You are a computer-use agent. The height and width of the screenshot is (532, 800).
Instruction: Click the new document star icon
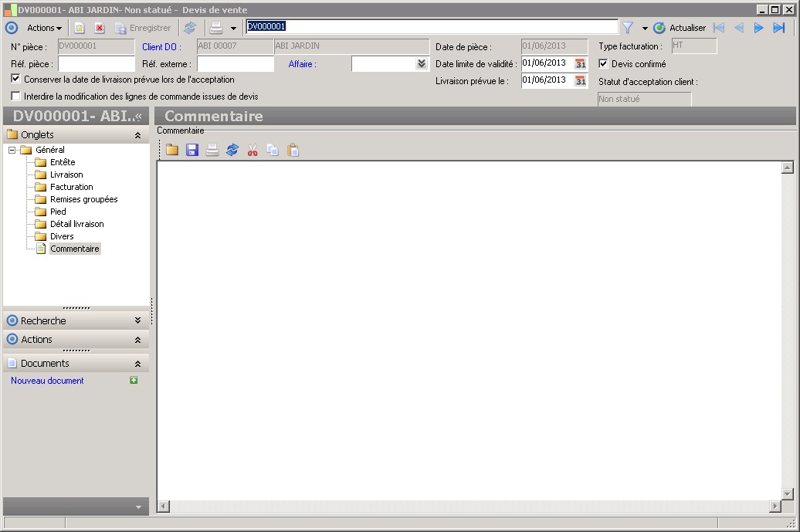pos(80,28)
